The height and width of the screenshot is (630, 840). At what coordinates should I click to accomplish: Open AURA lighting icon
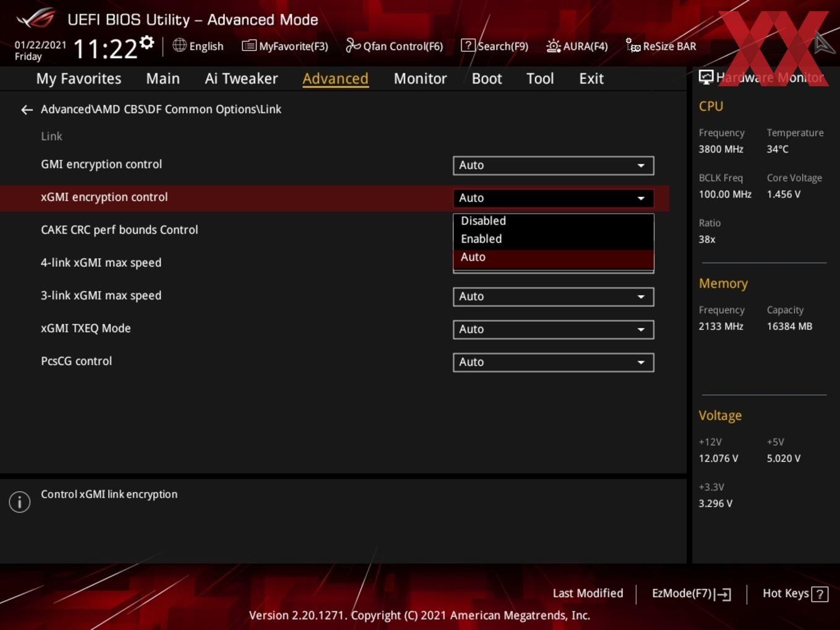[553, 46]
